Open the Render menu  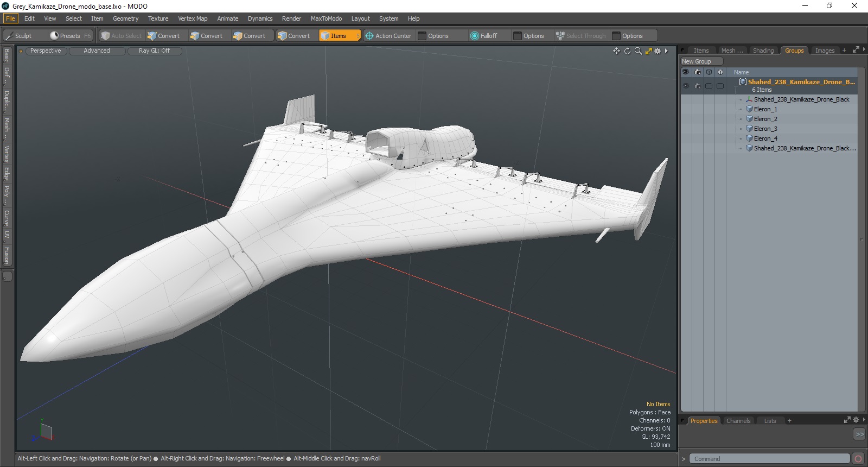pos(291,18)
